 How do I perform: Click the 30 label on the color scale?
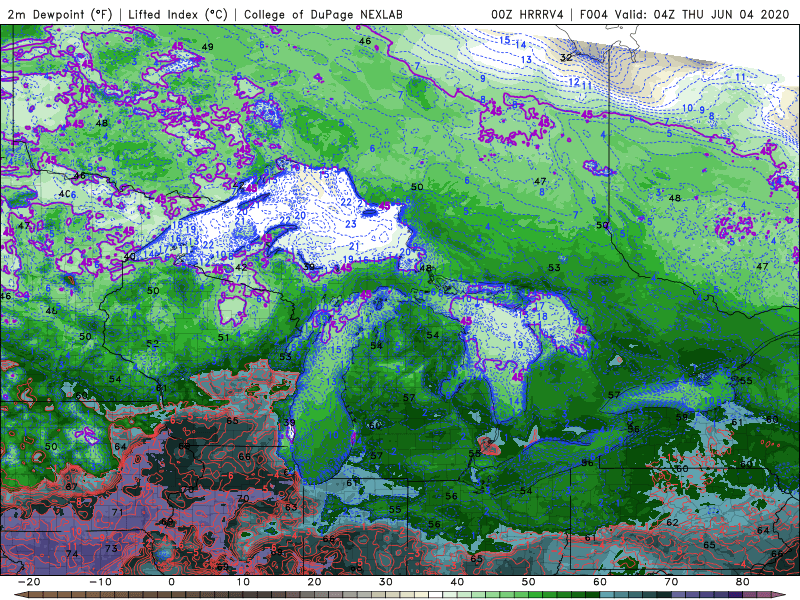386,582
